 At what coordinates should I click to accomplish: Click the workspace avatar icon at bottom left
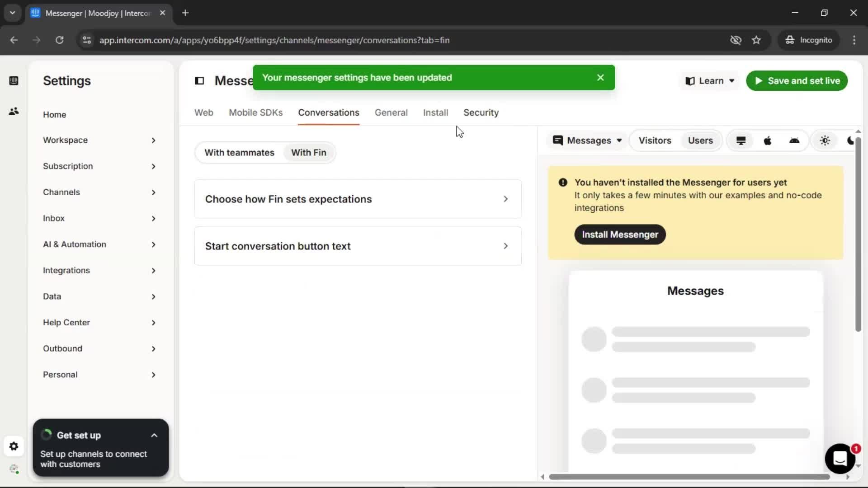[x=14, y=469]
